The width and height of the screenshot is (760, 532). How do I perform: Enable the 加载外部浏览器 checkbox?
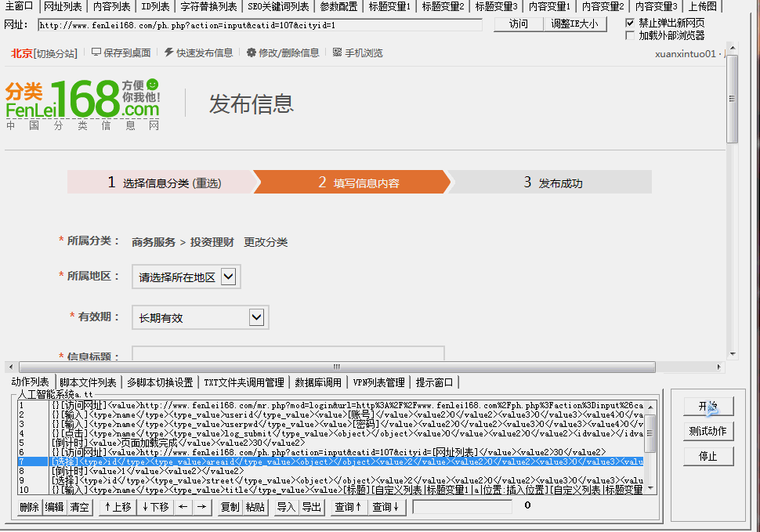point(630,35)
